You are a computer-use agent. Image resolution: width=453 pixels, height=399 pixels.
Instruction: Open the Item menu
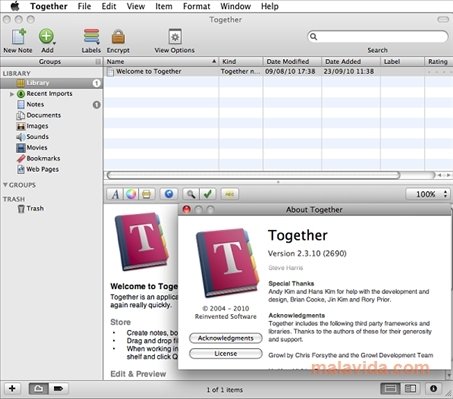click(164, 6)
